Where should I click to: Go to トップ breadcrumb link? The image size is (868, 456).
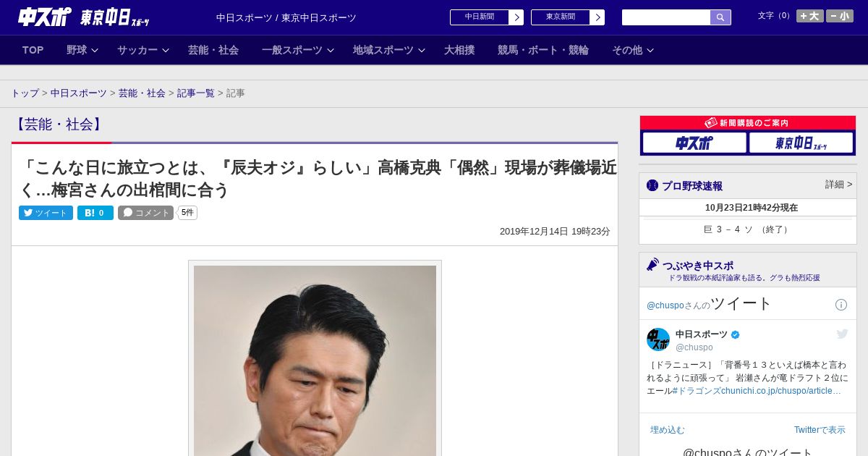pyautogui.click(x=25, y=93)
